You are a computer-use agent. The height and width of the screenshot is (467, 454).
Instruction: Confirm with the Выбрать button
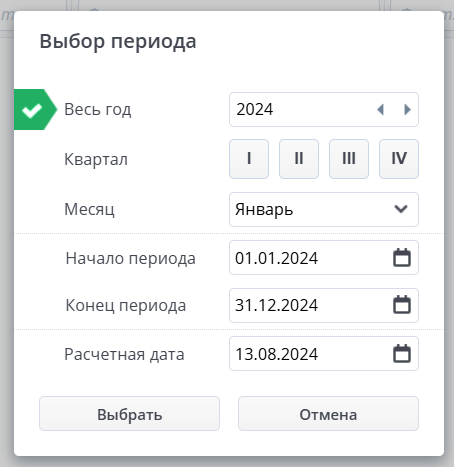pyautogui.click(x=129, y=414)
